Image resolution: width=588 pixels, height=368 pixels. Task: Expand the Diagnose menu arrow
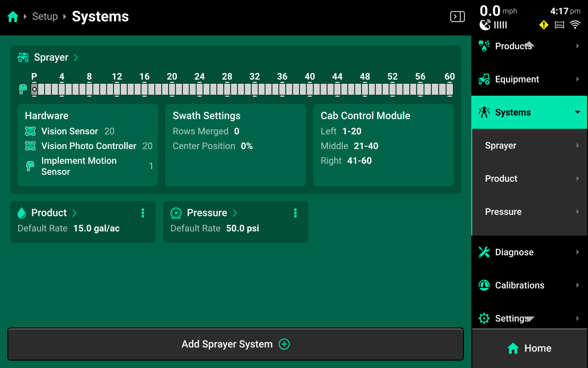(x=577, y=252)
